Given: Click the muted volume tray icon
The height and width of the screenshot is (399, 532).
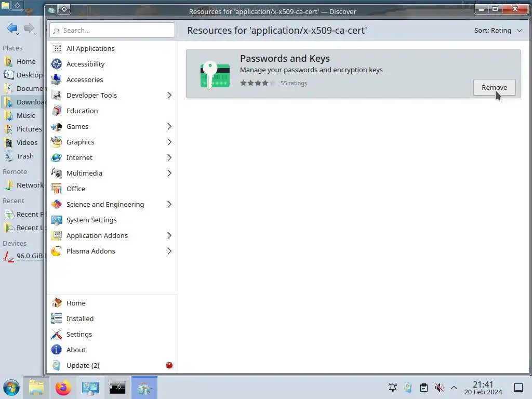Looking at the screenshot, I should [x=439, y=388].
